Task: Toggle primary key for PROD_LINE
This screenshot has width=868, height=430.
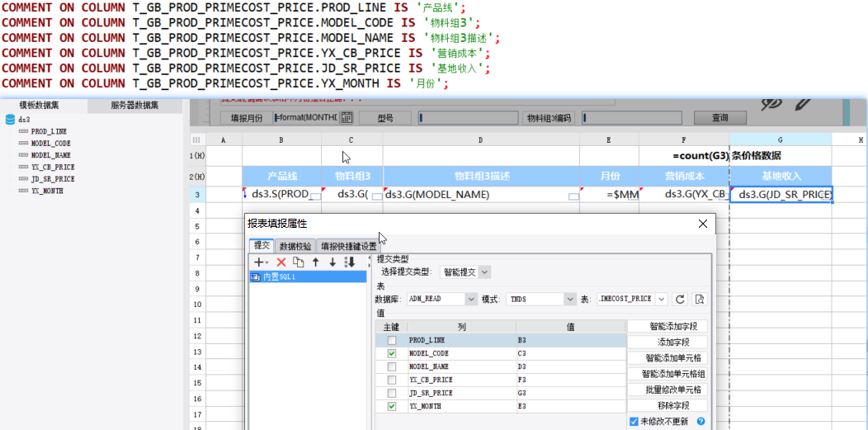Action: [392, 340]
